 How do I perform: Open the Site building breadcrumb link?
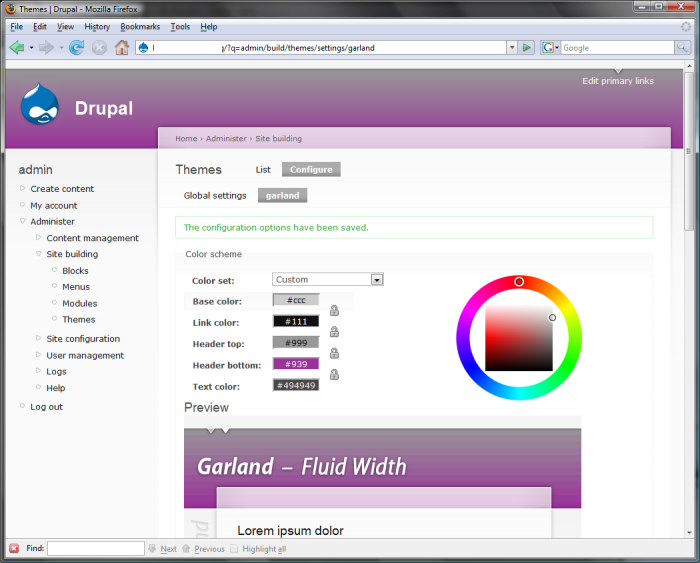279,138
